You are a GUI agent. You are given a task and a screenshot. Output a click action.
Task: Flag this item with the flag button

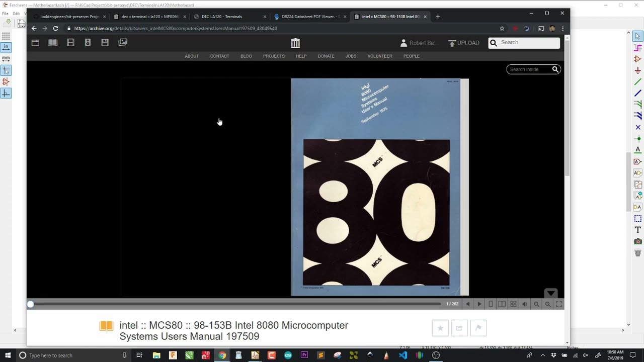(478, 328)
